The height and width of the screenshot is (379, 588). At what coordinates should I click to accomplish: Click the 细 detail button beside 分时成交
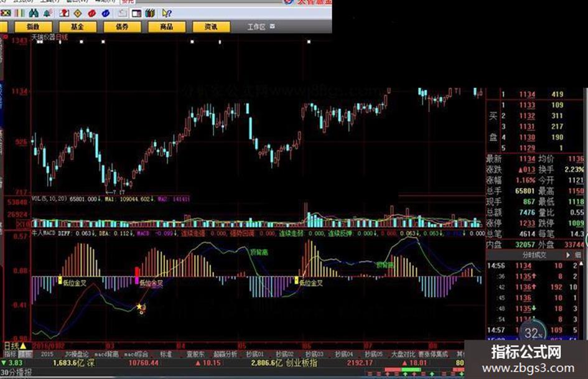click(578, 255)
